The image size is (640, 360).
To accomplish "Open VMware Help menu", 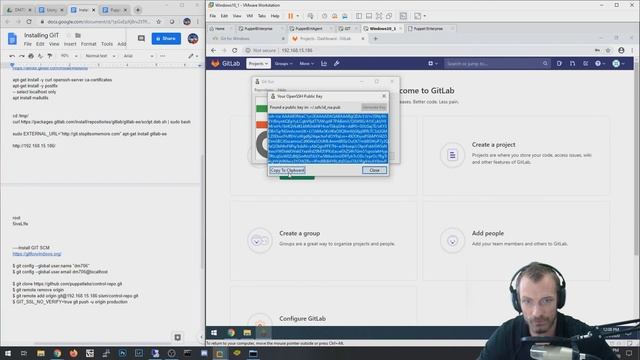I will point(275,16).
